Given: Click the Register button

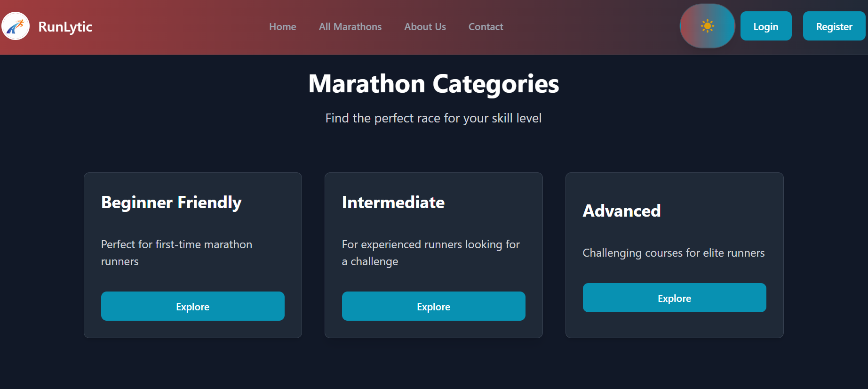Looking at the screenshot, I should pyautogui.click(x=834, y=26).
